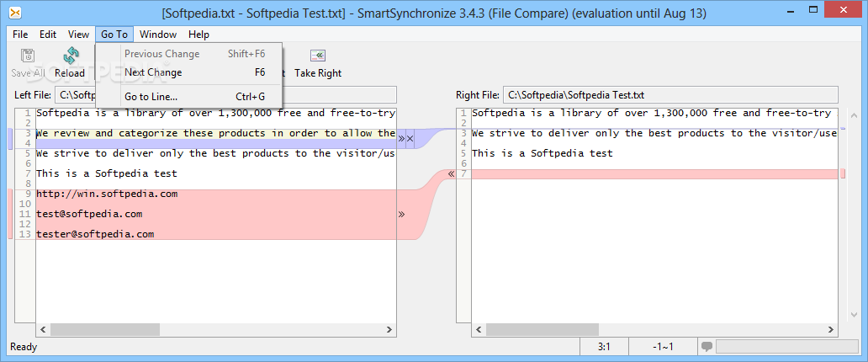Viewport: 868px width, 362px height.
Task: Click 'This is a Softpedia test' in right pane
Action: (x=542, y=153)
